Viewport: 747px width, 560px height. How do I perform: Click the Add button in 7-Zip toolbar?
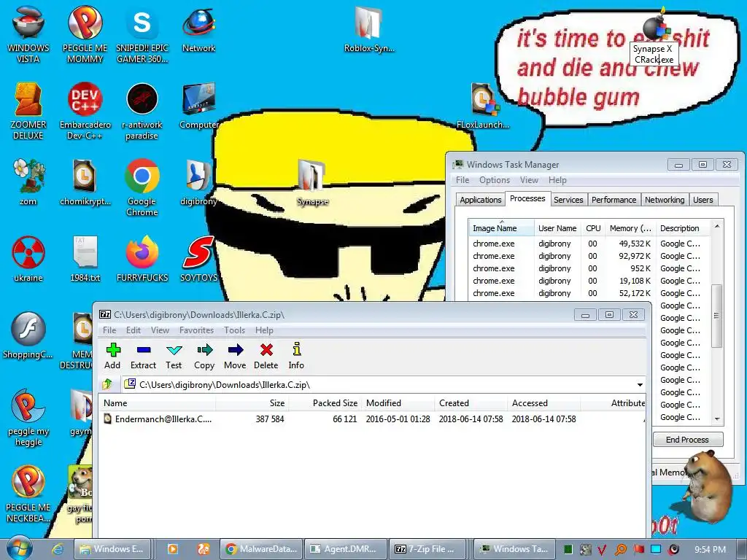point(112,356)
